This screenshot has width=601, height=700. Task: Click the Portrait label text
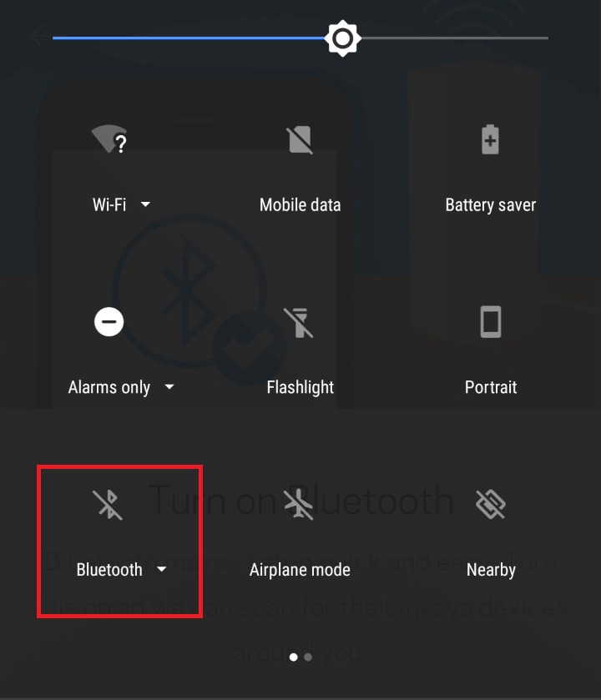click(491, 387)
